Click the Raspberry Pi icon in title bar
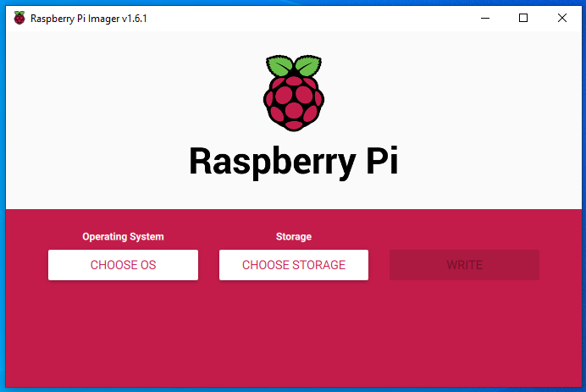This screenshot has height=392, width=586. 19,18
